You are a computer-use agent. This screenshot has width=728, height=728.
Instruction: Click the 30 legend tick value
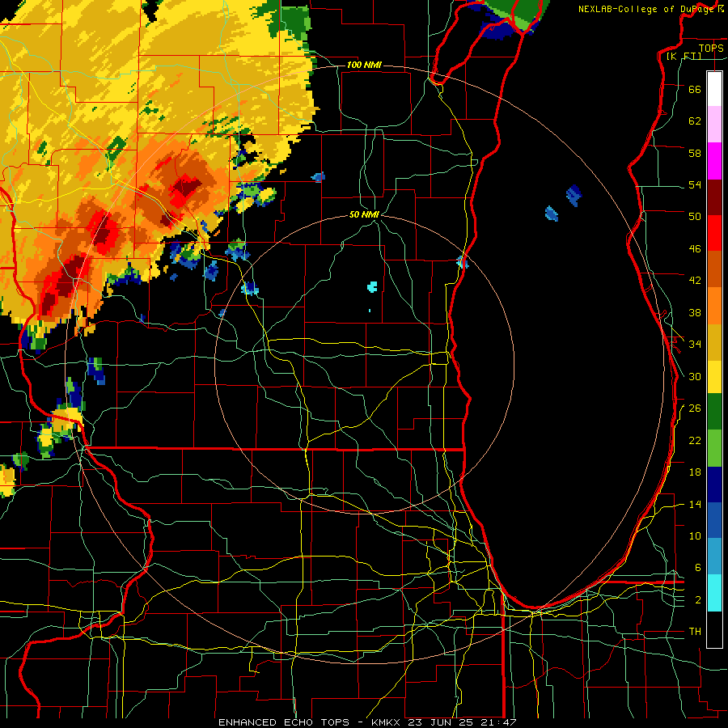pos(695,376)
